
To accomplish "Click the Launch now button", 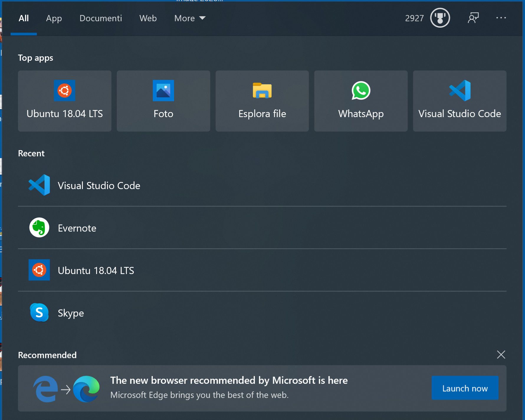I will (x=465, y=388).
